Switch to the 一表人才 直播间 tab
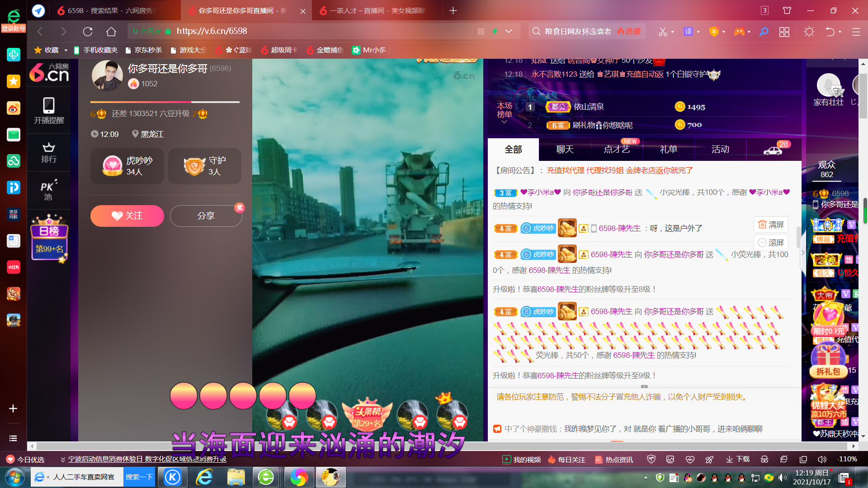Viewport: 868px width, 488px height. tap(373, 10)
